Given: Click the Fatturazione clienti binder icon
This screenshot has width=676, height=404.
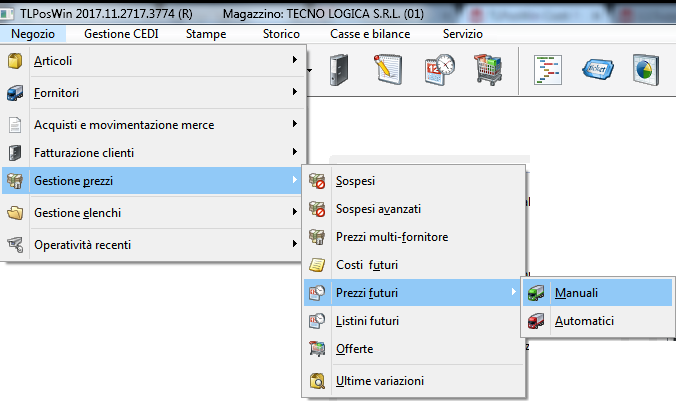Looking at the screenshot, I should 15,153.
